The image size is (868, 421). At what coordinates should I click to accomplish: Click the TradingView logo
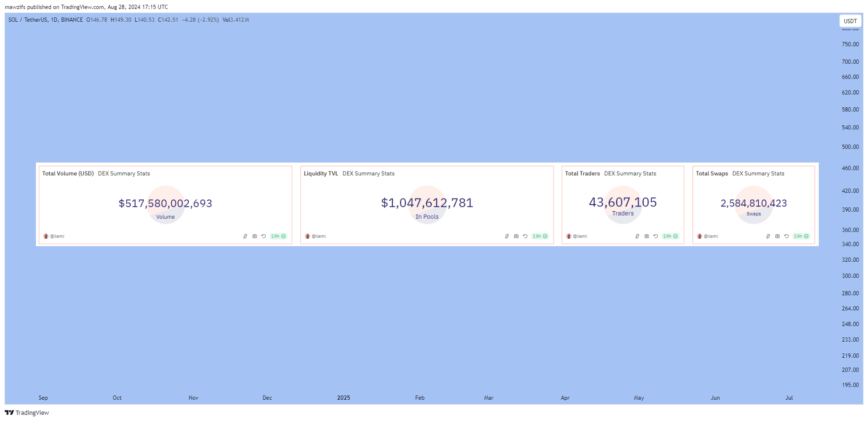click(x=27, y=412)
